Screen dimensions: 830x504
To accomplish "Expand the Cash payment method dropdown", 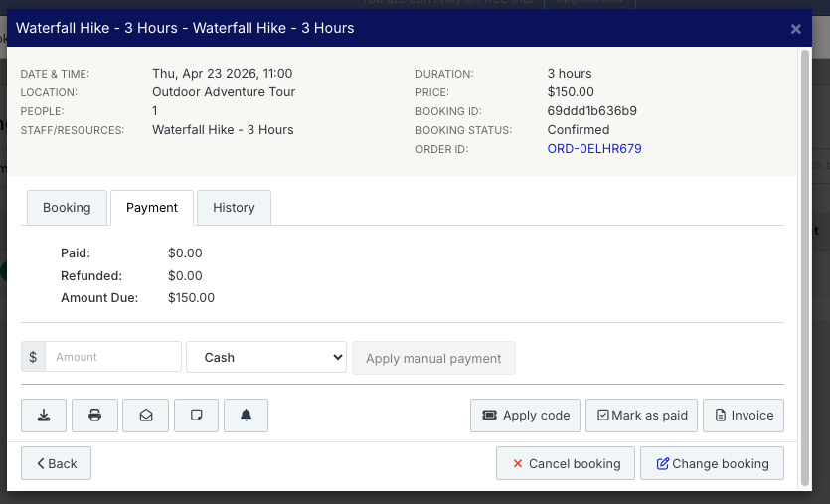I will click(x=265, y=358).
